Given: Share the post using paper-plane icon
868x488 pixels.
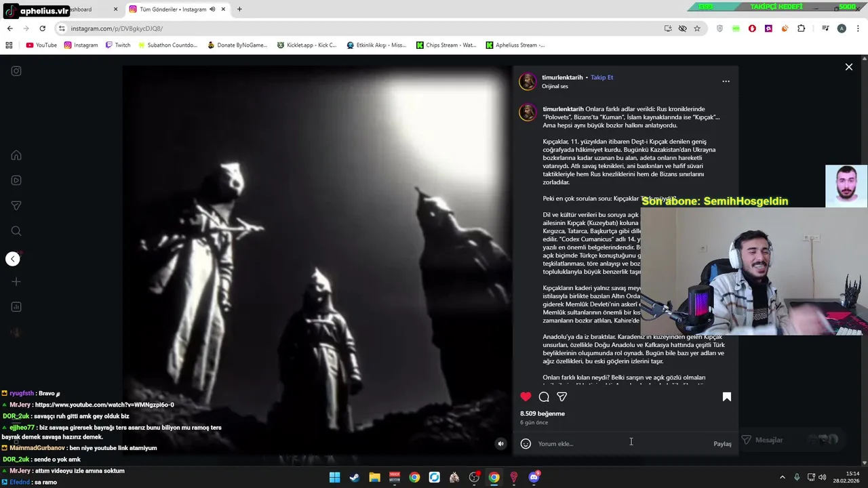Looking at the screenshot, I should (561, 396).
